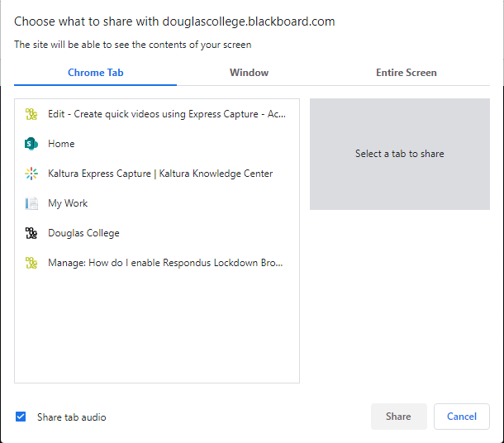Click the document icon beside My Work
The width and height of the screenshot is (504, 443).
[31, 203]
